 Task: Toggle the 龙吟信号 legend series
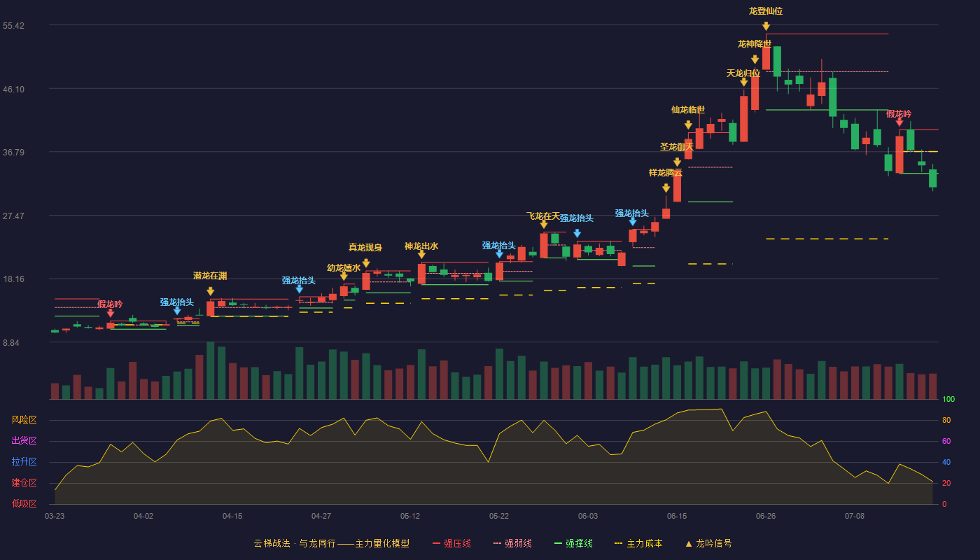coord(708,543)
